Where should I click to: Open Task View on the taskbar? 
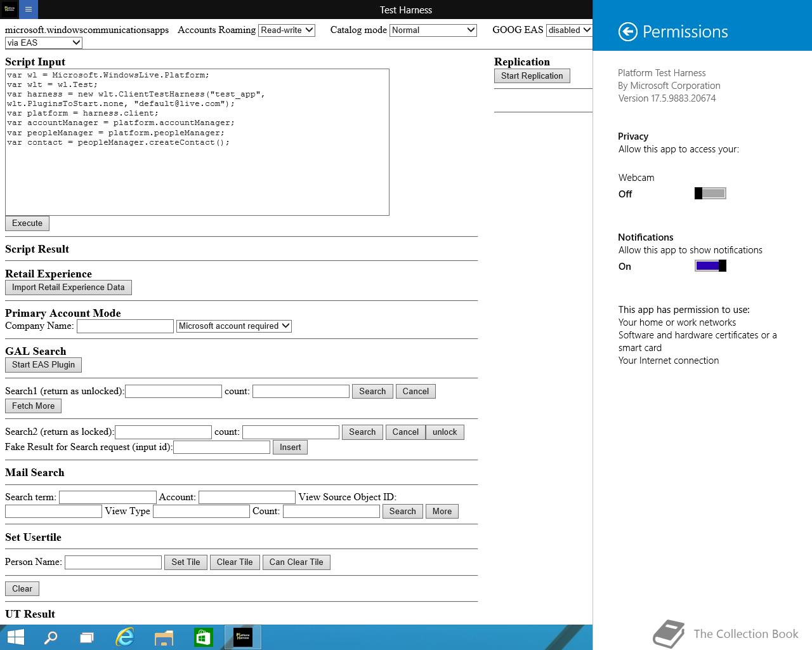87,637
